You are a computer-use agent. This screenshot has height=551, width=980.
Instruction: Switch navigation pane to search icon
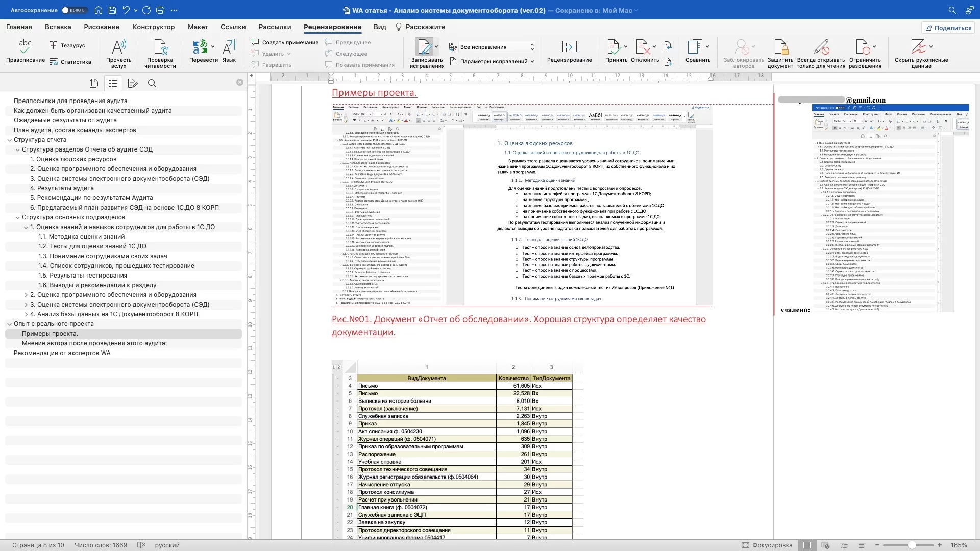click(152, 83)
